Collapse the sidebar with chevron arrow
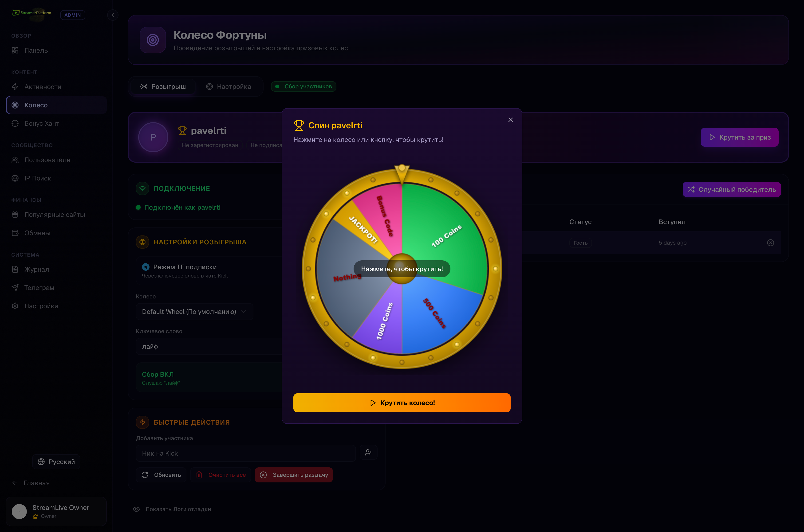This screenshot has height=532, width=804. coord(113,15)
